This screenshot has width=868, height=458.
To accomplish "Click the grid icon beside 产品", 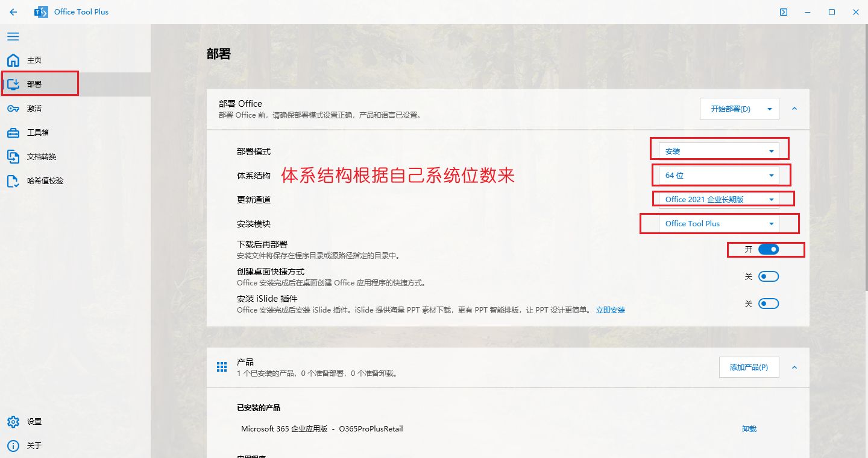I will point(222,367).
